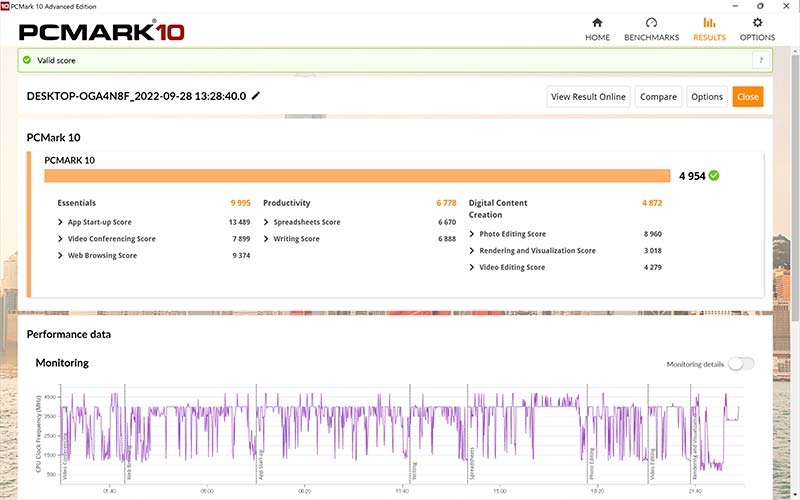This screenshot has width=800, height=500.
Task: Expand Photo Editing Score row
Action: point(472,234)
